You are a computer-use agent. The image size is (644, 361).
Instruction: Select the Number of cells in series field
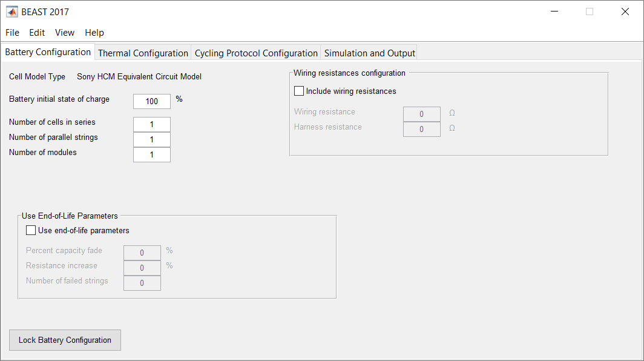click(x=151, y=124)
